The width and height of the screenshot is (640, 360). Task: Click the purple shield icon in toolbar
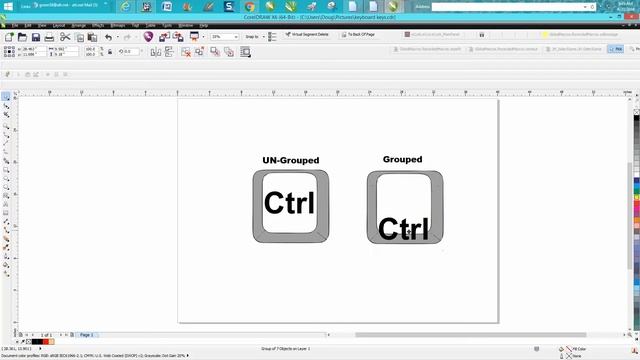[148, 37]
